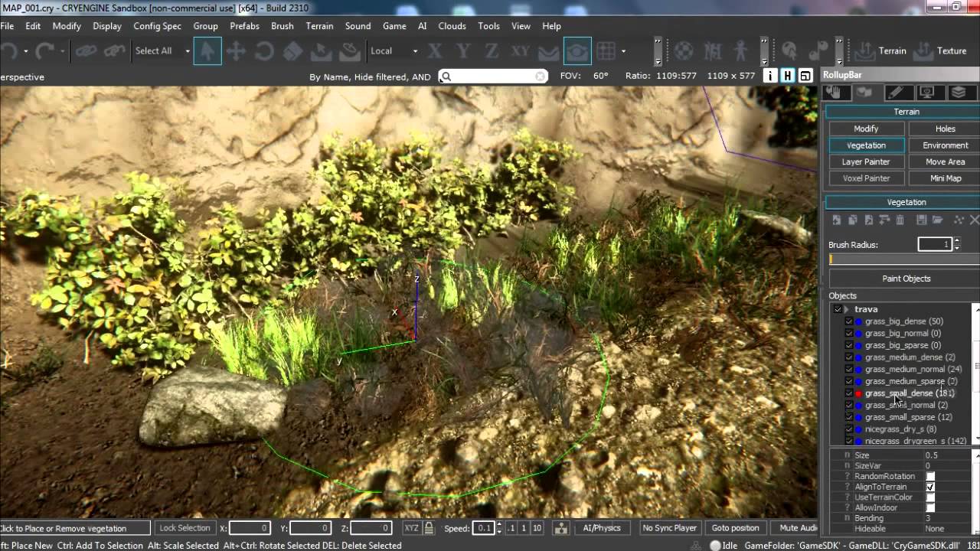Enable the RandomRotation checkbox

point(930,476)
